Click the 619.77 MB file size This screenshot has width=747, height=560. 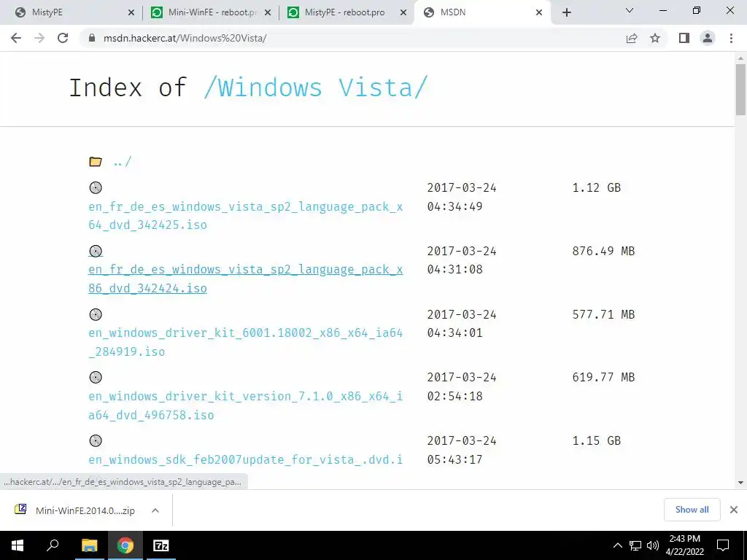point(603,377)
